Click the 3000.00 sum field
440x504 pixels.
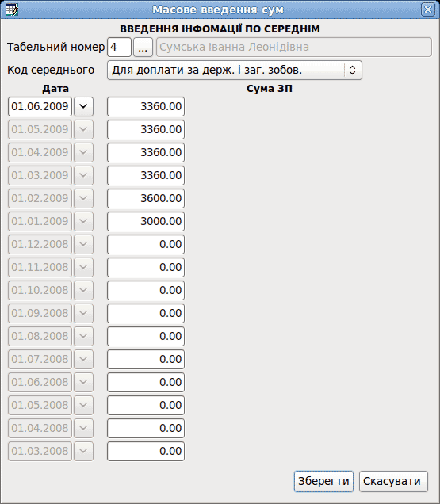[146, 221]
